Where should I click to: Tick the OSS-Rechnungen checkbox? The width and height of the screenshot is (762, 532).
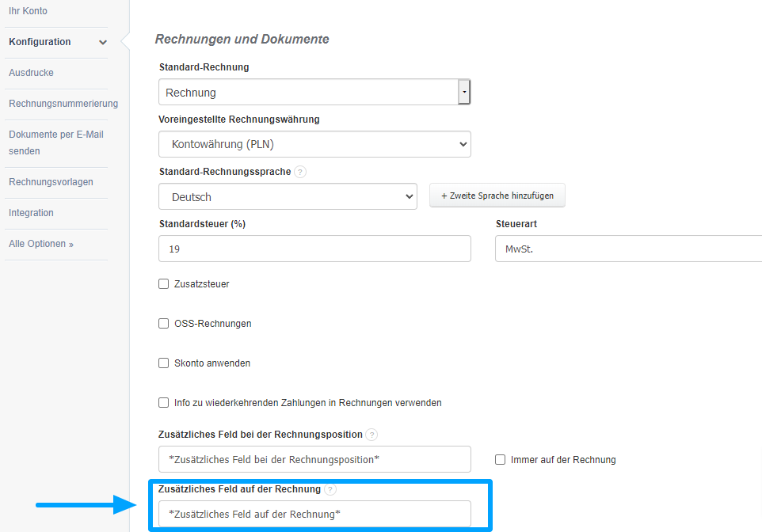pyautogui.click(x=164, y=323)
